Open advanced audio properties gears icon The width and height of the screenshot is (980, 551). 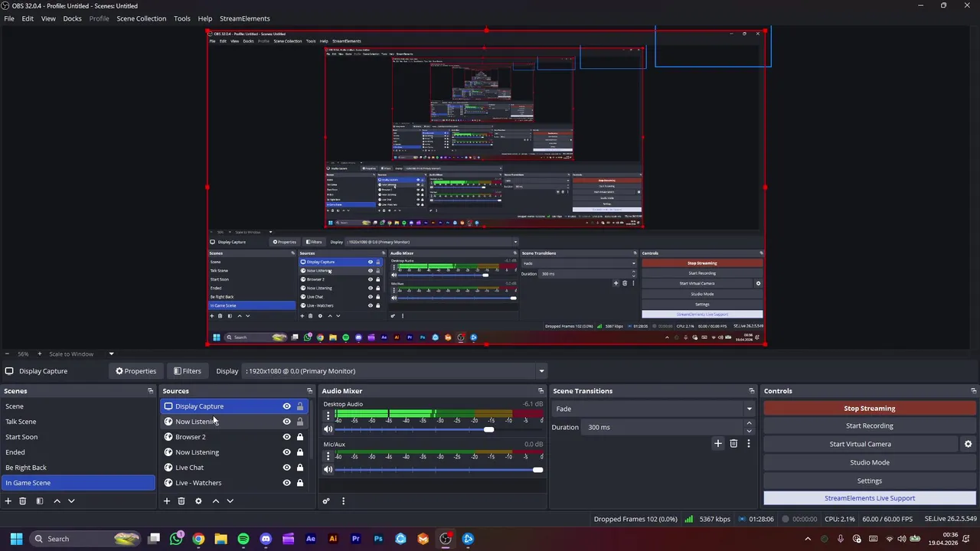point(326,500)
